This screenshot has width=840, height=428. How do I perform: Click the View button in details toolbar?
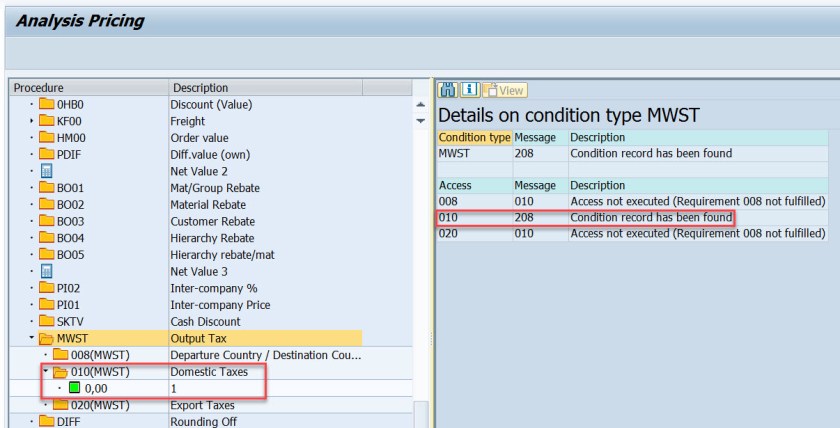coord(505,90)
